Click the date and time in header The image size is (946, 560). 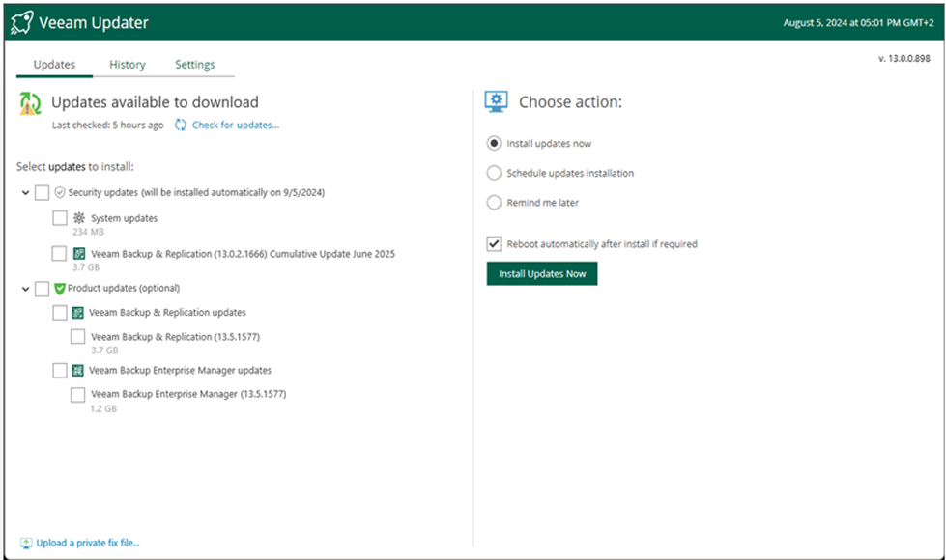(858, 23)
